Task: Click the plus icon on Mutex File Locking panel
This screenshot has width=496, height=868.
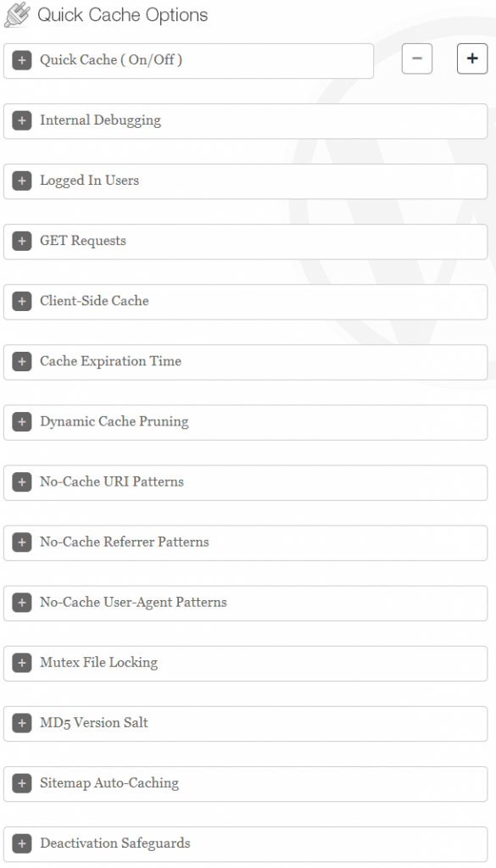Action: 21,663
